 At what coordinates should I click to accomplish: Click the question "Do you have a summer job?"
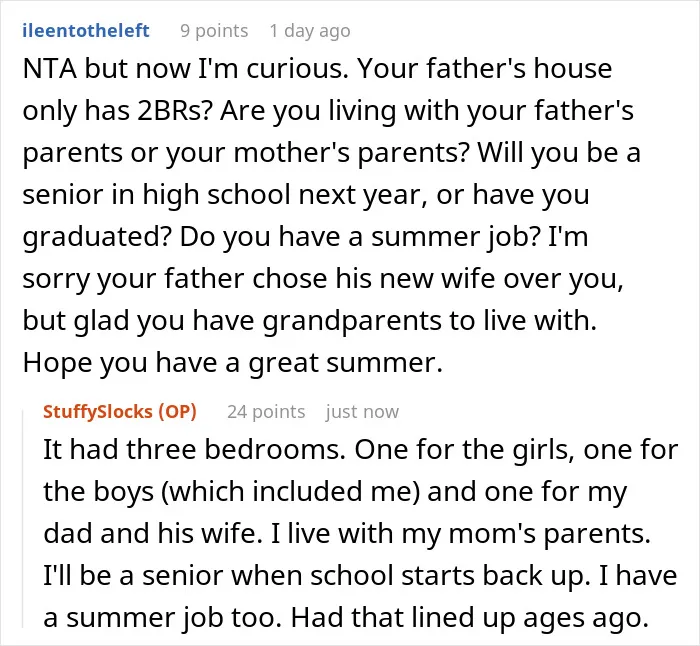(360, 237)
